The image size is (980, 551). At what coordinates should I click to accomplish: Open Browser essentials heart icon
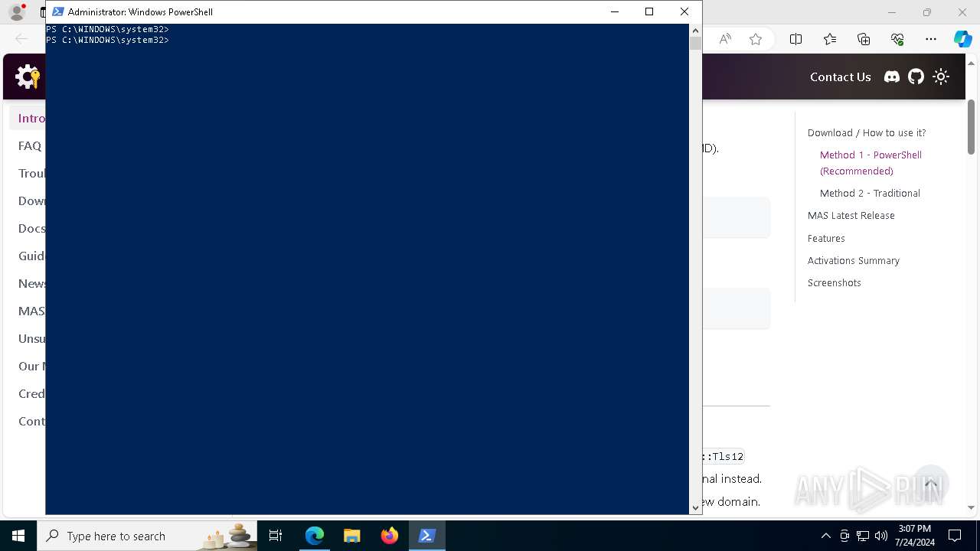(x=897, y=39)
